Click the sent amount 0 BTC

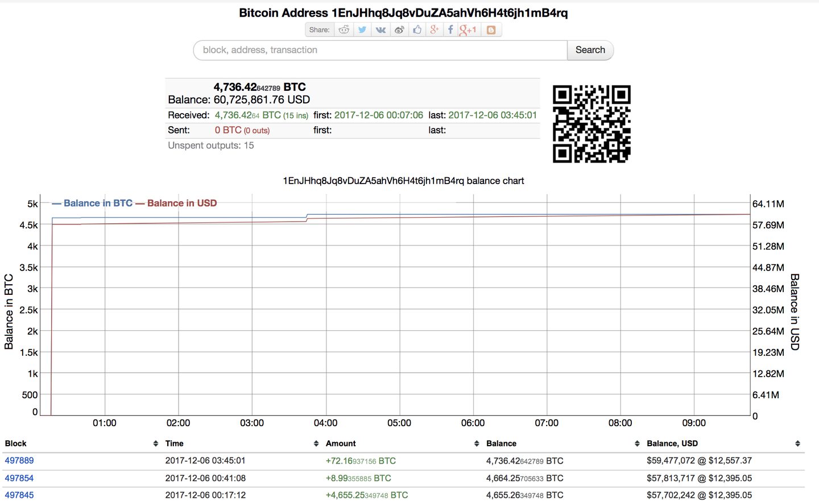click(228, 130)
